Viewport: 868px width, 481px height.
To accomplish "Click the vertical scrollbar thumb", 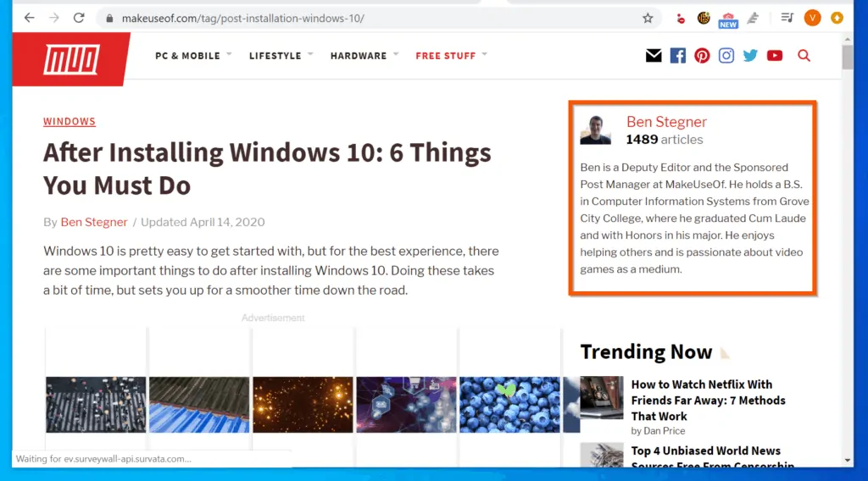I will [848, 57].
